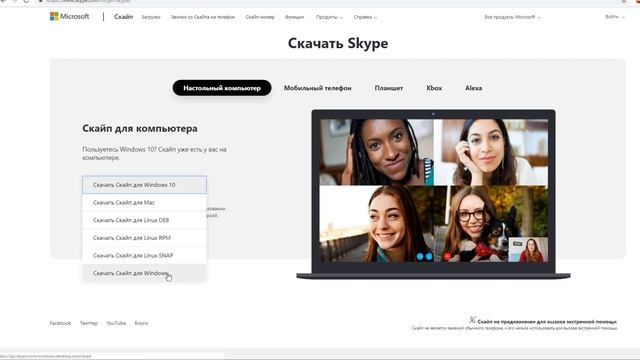Click the crossed-out phone emergency icon
Screen dimensions: 640x360
[x=472, y=320]
